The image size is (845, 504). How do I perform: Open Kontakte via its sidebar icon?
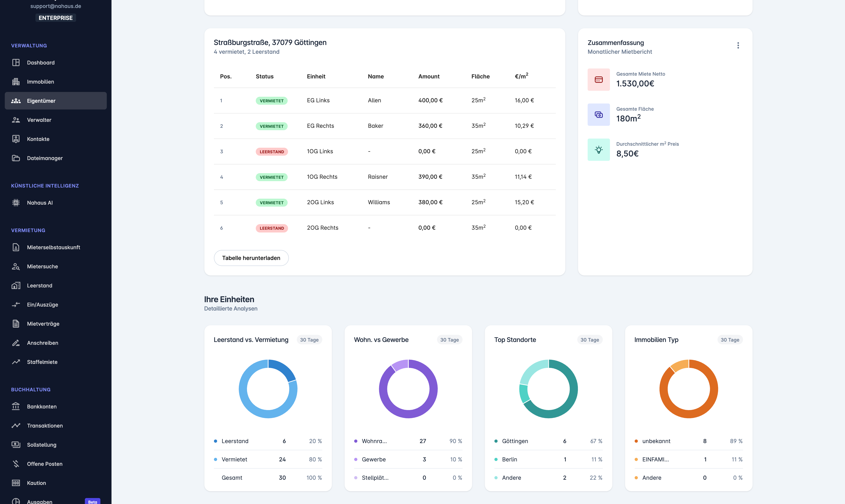(16, 139)
